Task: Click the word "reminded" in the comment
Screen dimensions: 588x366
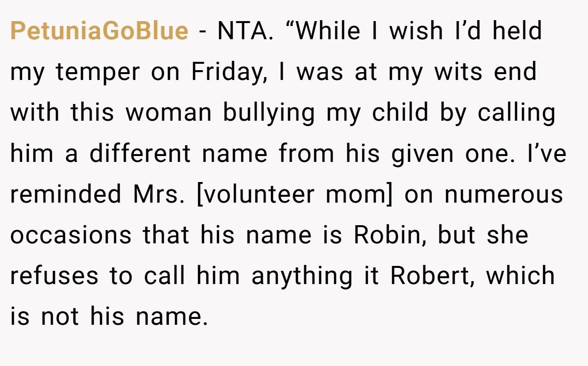Action: [x=66, y=194]
